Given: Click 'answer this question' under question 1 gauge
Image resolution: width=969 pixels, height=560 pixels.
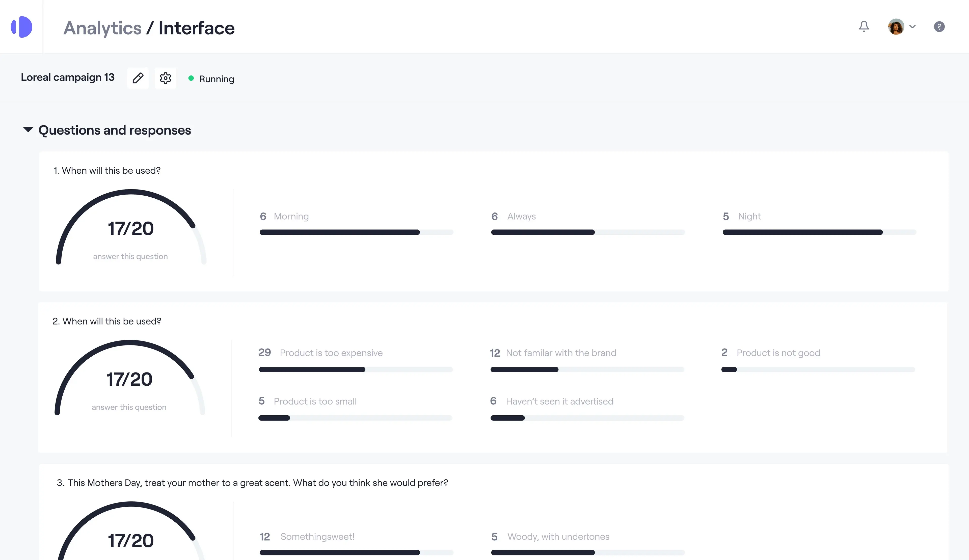Looking at the screenshot, I should click(130, 257).
